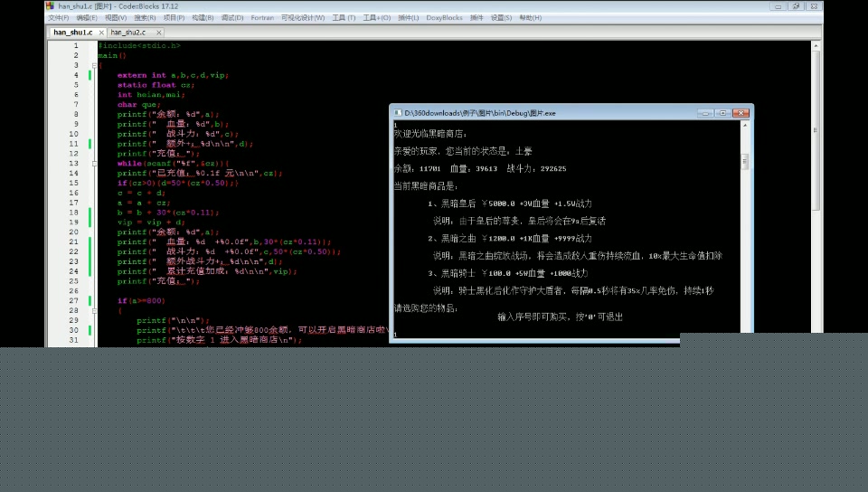Click the console window title bar icon
The width and height of the screenshot is (868, 492).
397,113
